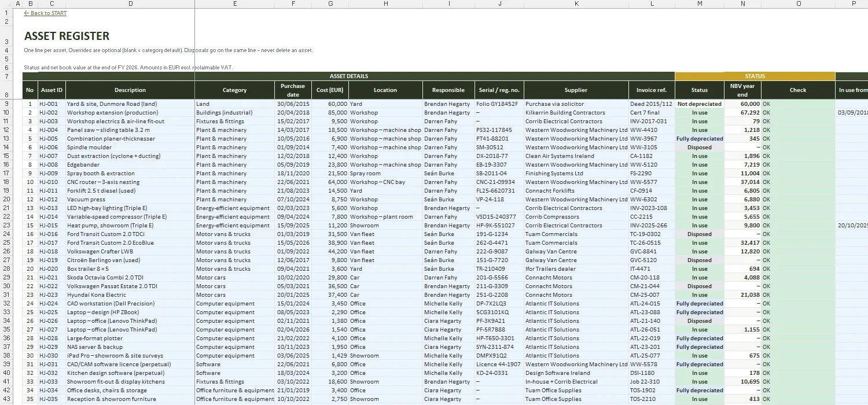Image resolution: width=868 pixels, height=405 pixels.
Task: Select the Buildings (industrial) category cell
Action: (x=234, y=113)
